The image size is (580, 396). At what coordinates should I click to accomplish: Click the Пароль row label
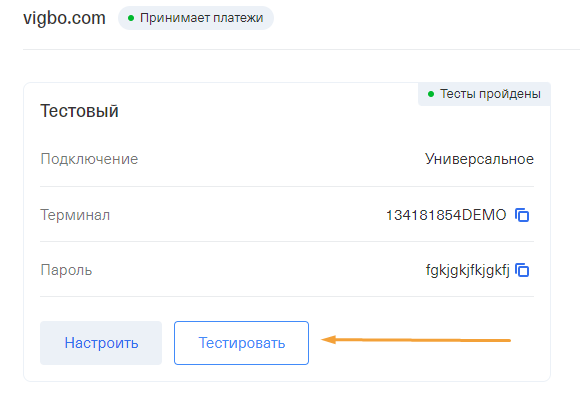pos(66,270)
